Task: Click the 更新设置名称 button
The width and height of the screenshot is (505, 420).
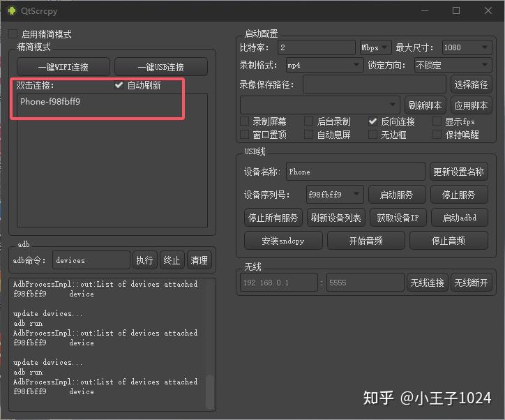Action: 459,172
